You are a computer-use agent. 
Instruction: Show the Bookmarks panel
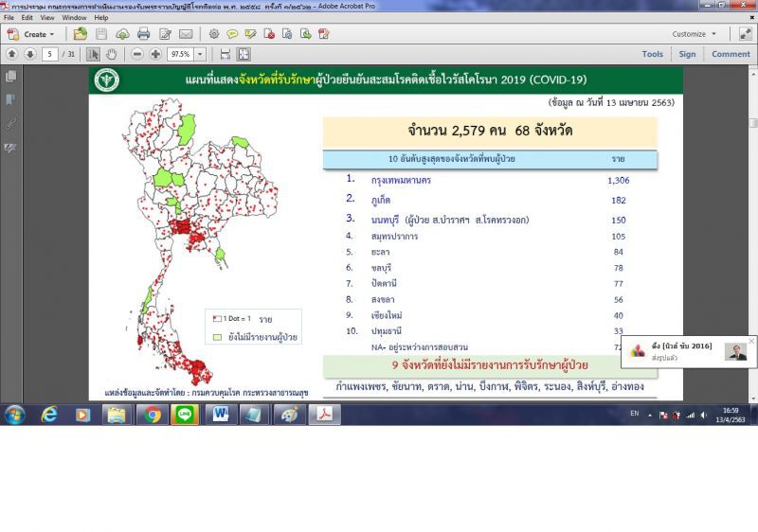click(10, 99)
